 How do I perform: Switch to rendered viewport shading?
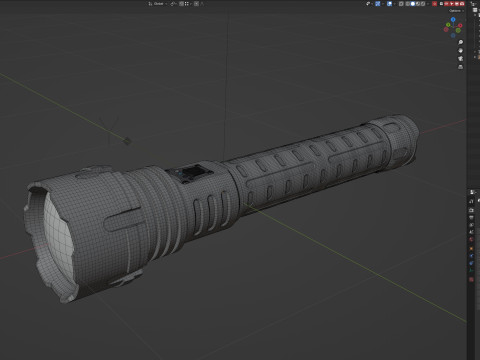(x=423, y=4)
